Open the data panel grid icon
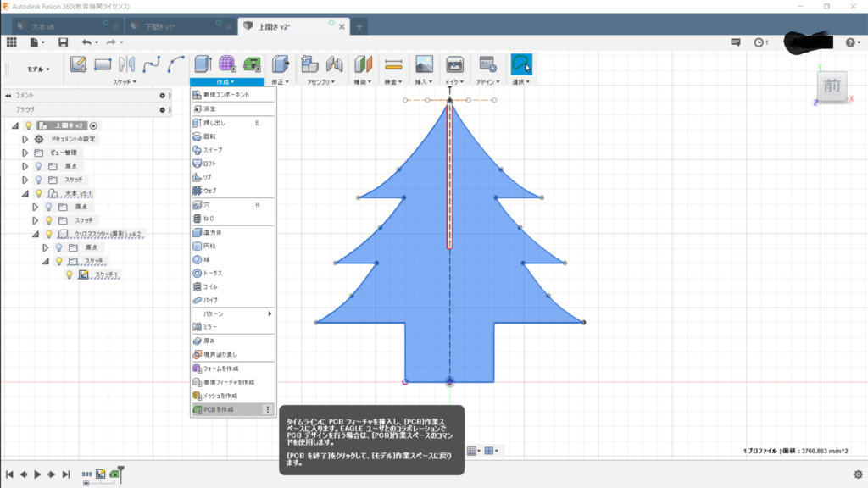This screenshot has width=868, height=488. click(12, 42)
